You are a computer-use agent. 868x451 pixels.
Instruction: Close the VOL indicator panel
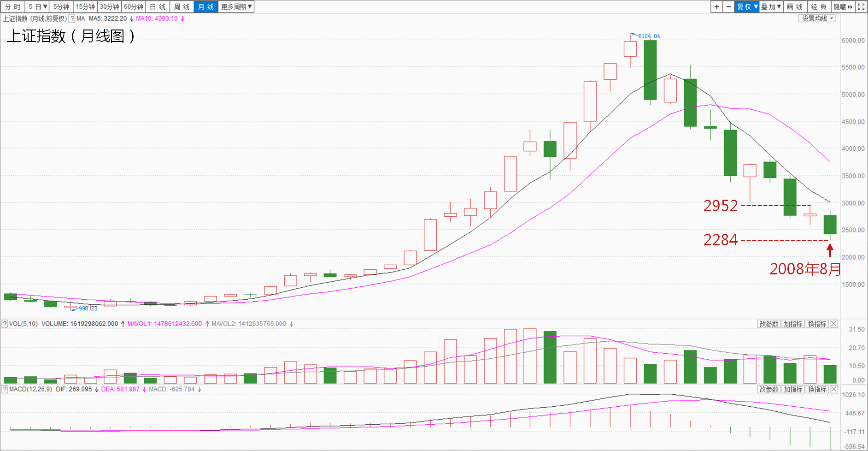point(834,324)
